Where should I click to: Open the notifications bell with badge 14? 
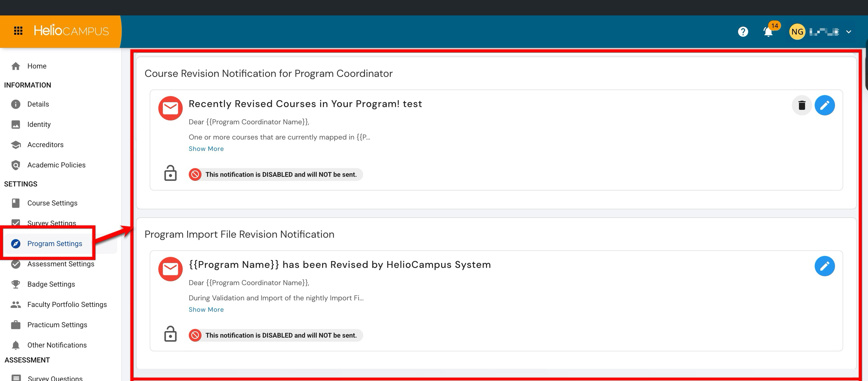pos(768,32)
